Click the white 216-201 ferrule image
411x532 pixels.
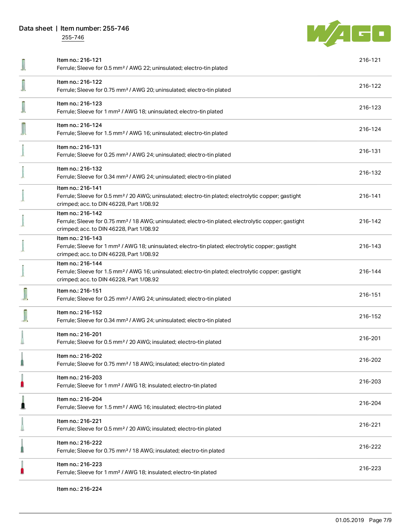pos(22,337)
